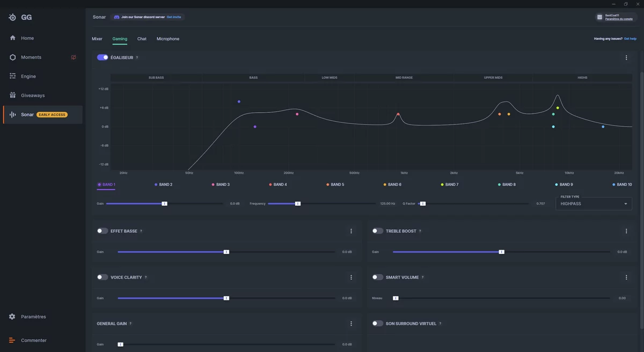Open Moments from the sidebar icon
The image size is (644, 352).
pyautogui.click(x=12, y=57)
